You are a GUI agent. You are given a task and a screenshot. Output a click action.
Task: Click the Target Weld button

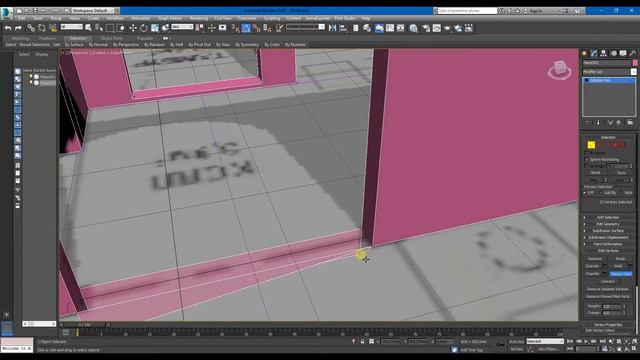621,274
